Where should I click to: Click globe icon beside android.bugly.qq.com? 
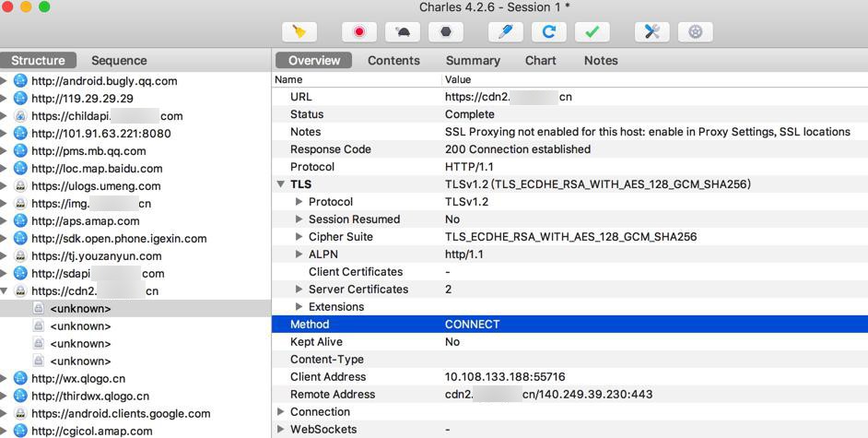(x=20, y=81)
